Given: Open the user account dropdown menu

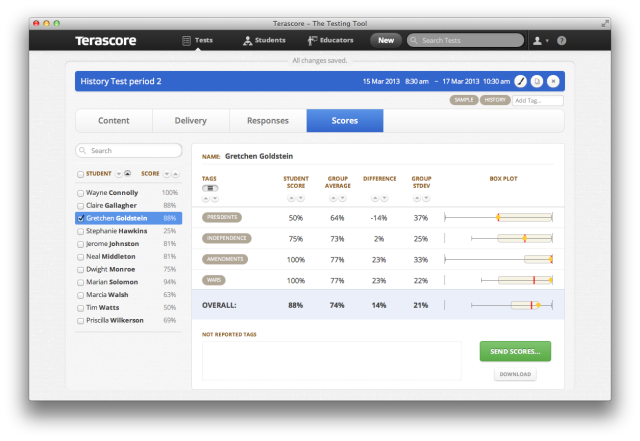Looking at the screenshot, I should point(541,40).
